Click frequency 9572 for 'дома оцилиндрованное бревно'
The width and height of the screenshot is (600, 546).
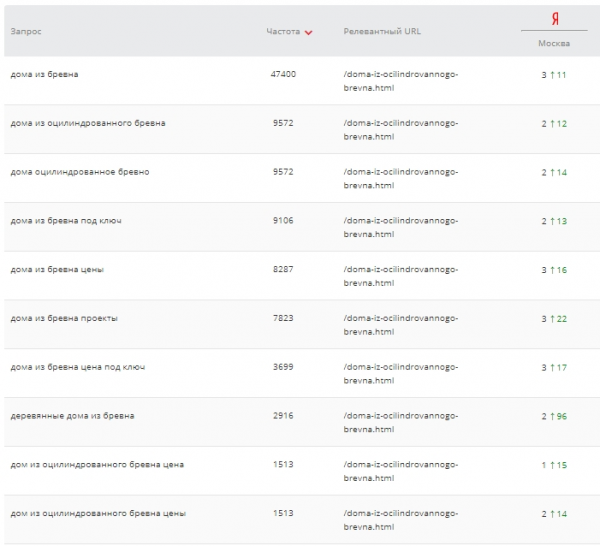(283, 172)
